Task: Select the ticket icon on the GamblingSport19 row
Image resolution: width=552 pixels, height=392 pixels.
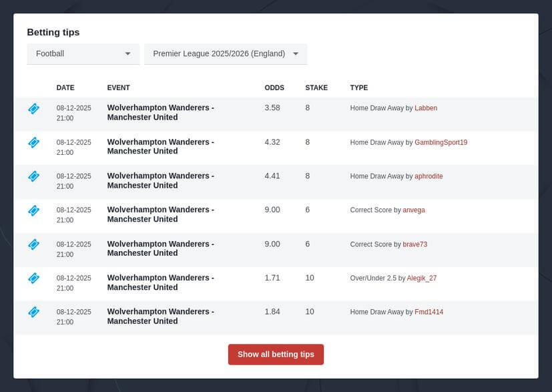Action: [x=33, y=143]
